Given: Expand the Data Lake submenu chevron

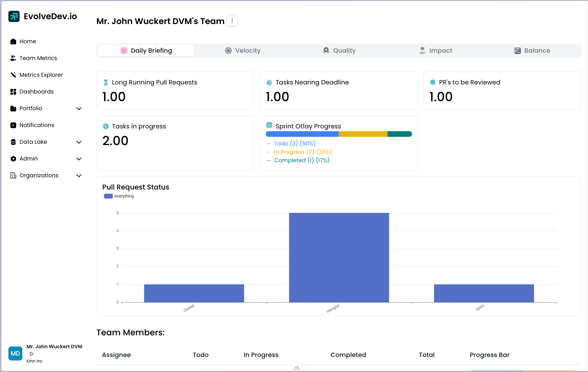Looking at the screenshot, I should pyautogui.click(x=79, y=142).
